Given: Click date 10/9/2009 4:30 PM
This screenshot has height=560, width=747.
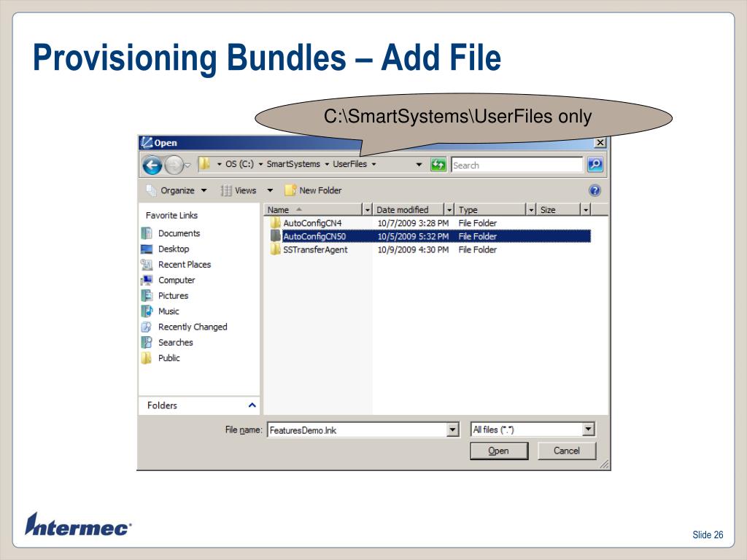Looking at the screenshot, I should click(413, 249).
